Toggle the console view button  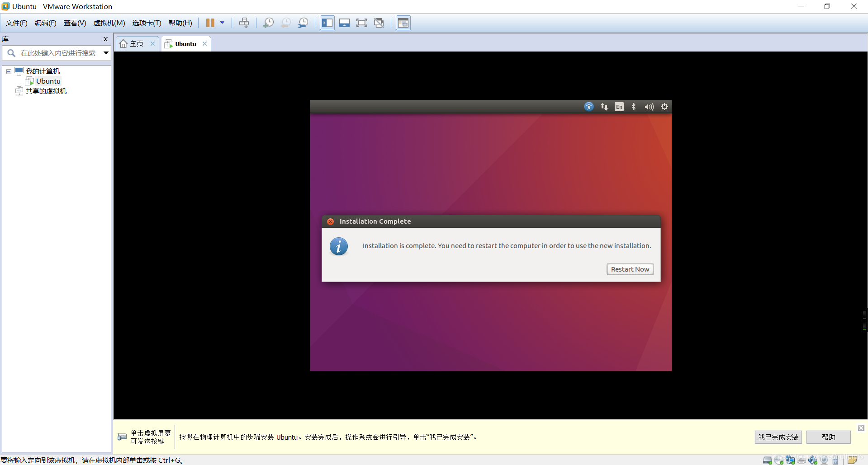pyautogui.click(x=403, y=23)
